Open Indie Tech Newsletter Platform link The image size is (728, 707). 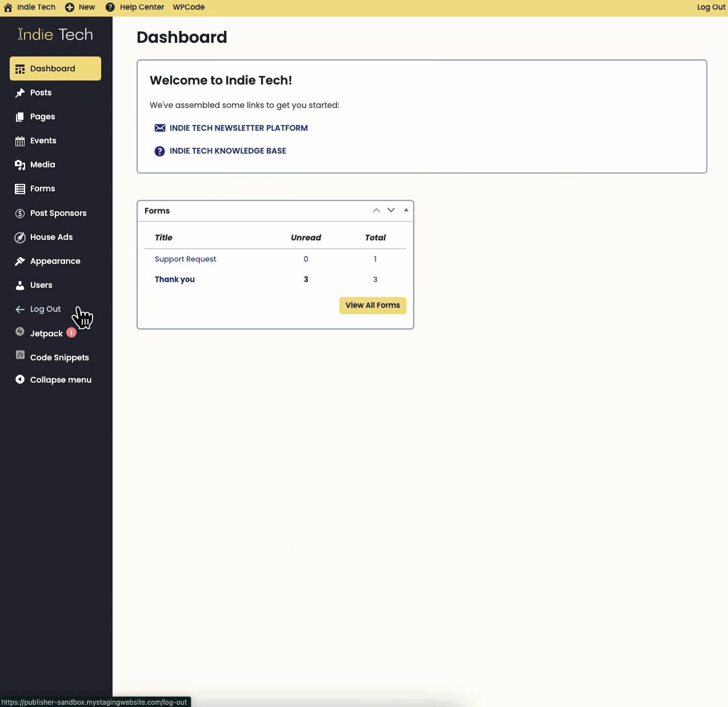[238, 128]
